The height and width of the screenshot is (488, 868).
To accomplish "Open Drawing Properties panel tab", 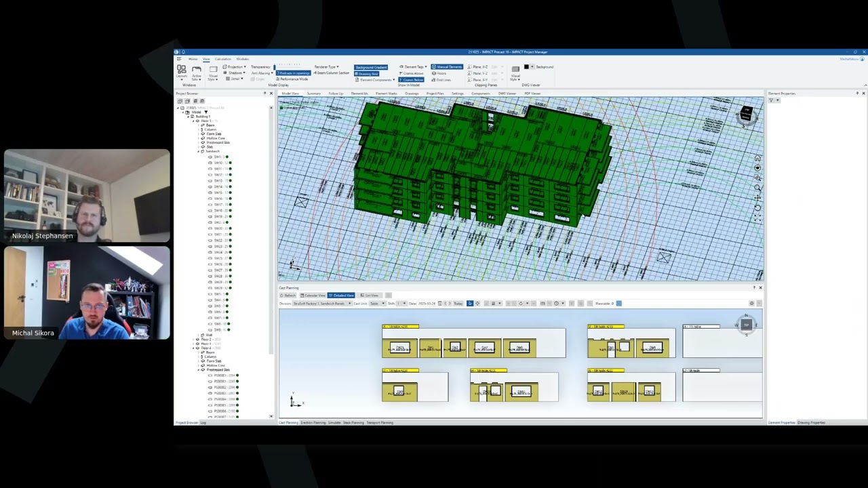I will tap(812, 422).
